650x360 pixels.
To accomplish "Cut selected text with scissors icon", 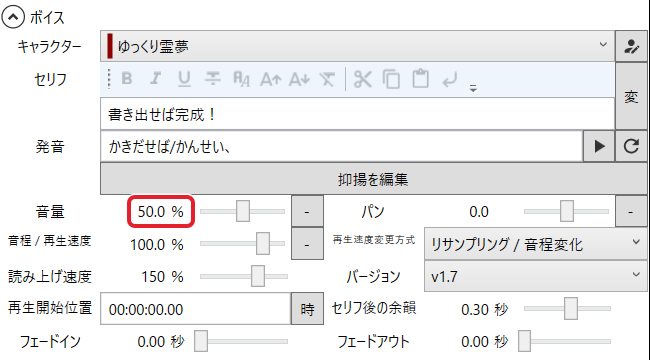I will 363,79.
